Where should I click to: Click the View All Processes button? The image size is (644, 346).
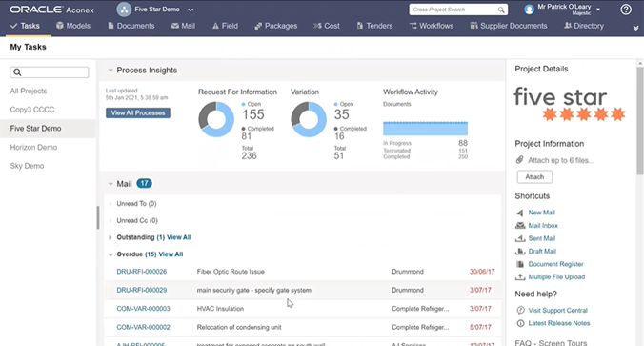(138, 113)
